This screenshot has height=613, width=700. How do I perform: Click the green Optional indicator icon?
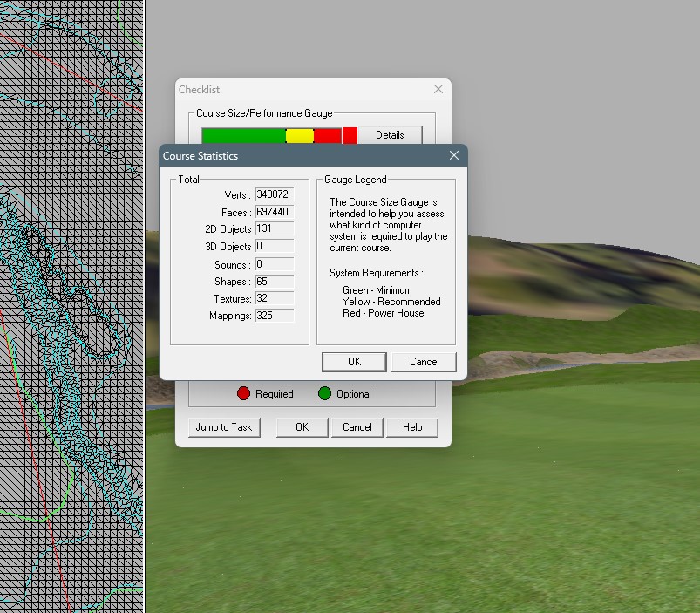point(324,394)
